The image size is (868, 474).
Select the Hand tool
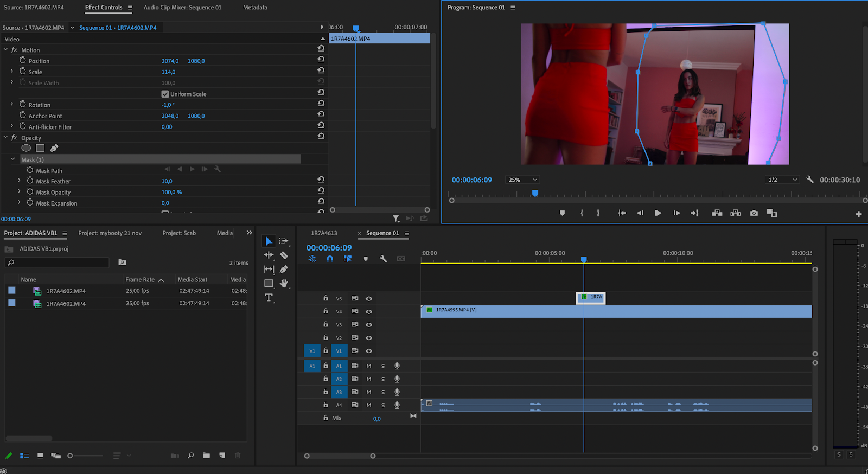[284, 284]
